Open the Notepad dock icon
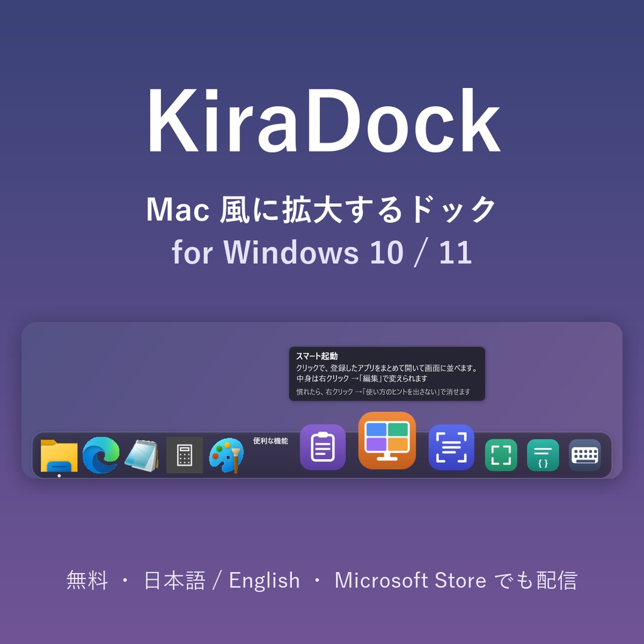The image size is (644, 644). (142, 455)
